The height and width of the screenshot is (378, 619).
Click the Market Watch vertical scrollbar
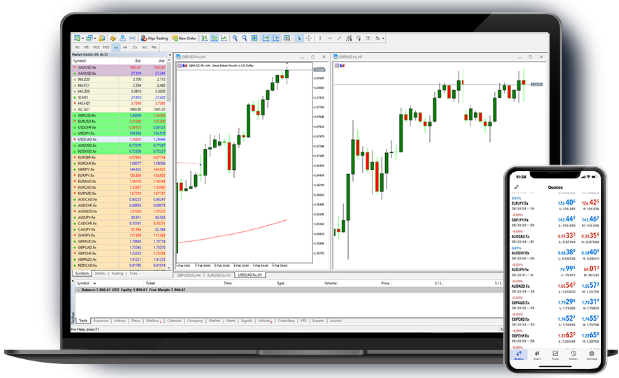coord(170,164)
